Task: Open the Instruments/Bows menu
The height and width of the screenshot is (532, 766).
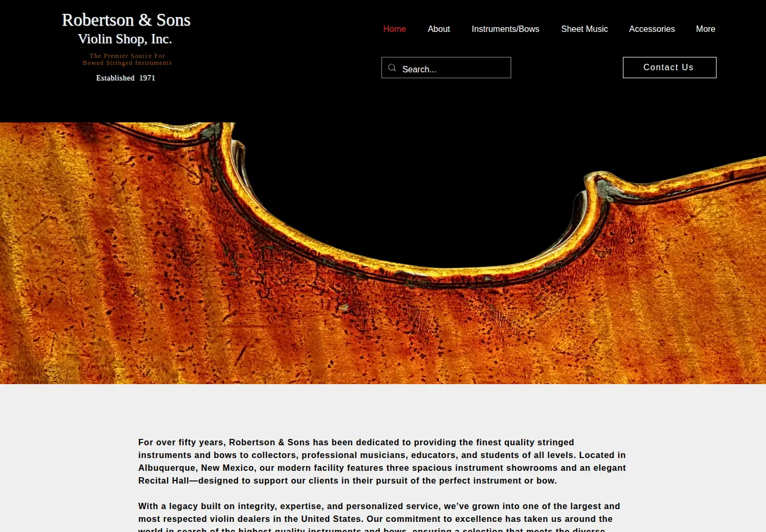Action: tap(505, 29)
